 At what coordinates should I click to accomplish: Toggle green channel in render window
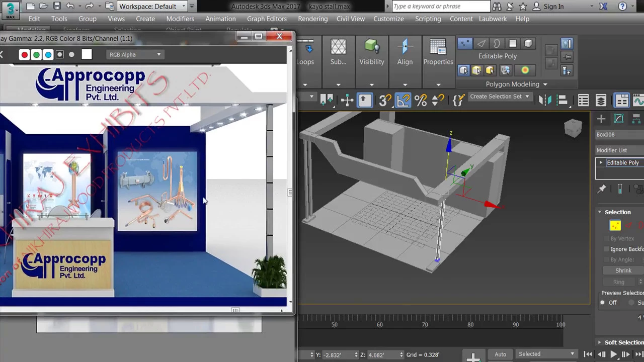click(x=36, y=55)
